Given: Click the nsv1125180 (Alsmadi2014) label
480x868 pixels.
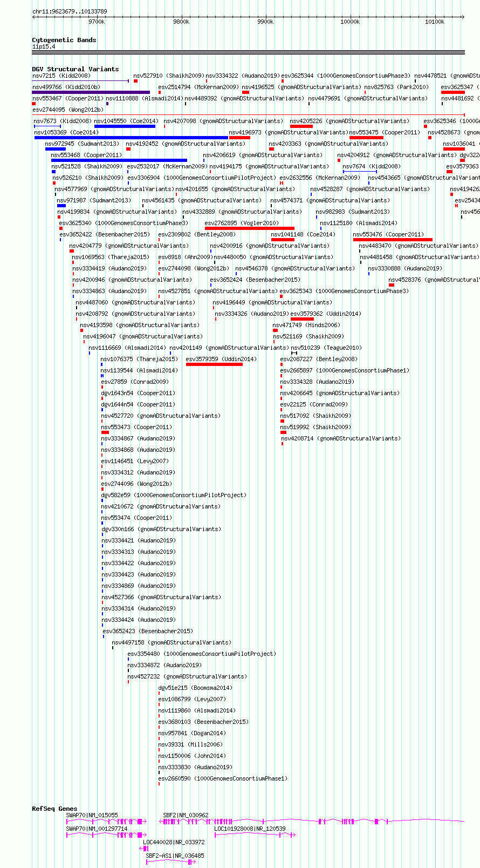Looking at the screenshot, I should tap(359, 223).
